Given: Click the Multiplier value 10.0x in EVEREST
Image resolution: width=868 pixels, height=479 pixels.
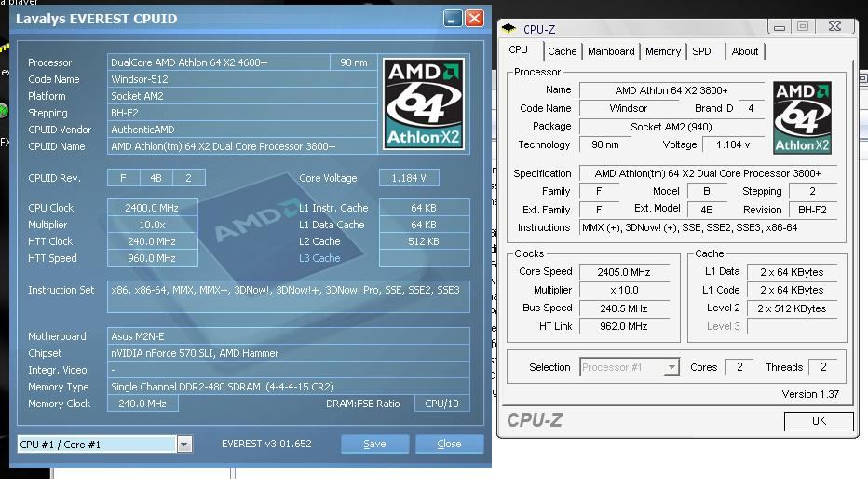Looking at the screenshot, I should [152, 225].
